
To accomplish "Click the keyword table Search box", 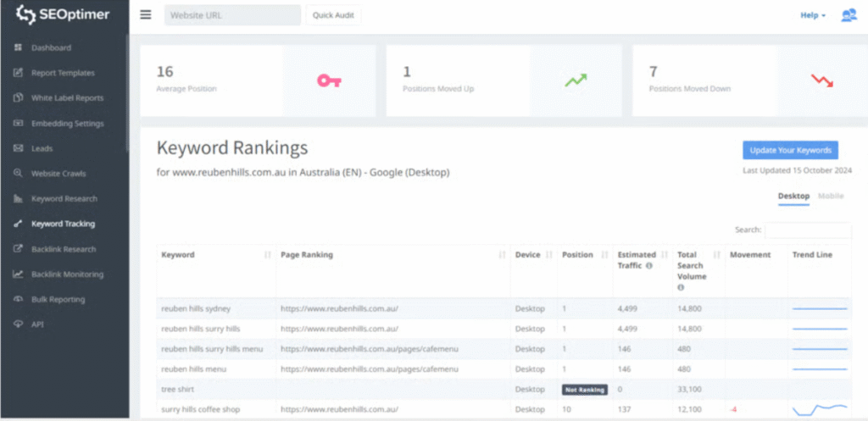I will [x=807, y=230].
